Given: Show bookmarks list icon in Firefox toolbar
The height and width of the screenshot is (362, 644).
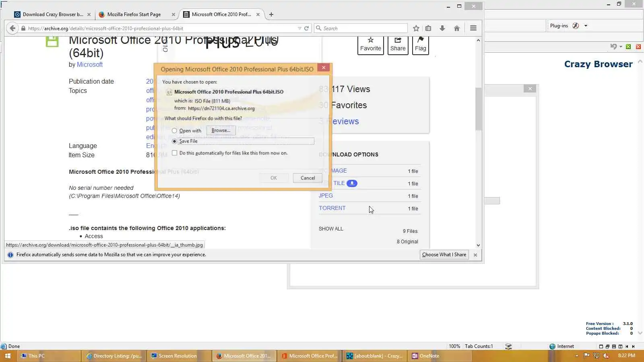Looking at the screenshot, I should coord(428,28).
